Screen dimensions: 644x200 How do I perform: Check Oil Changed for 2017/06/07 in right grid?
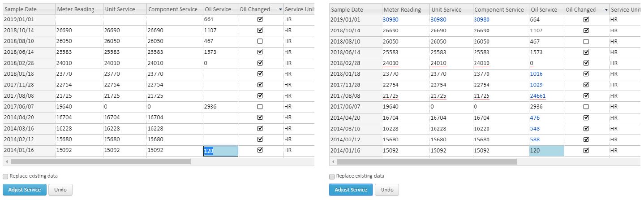pos(586,107)
